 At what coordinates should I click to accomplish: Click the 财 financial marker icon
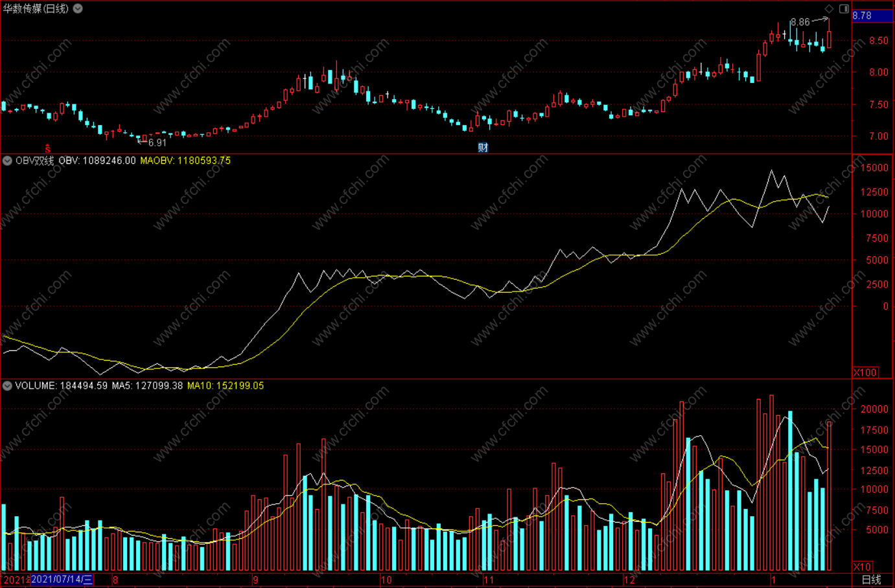tap(483, 148)
